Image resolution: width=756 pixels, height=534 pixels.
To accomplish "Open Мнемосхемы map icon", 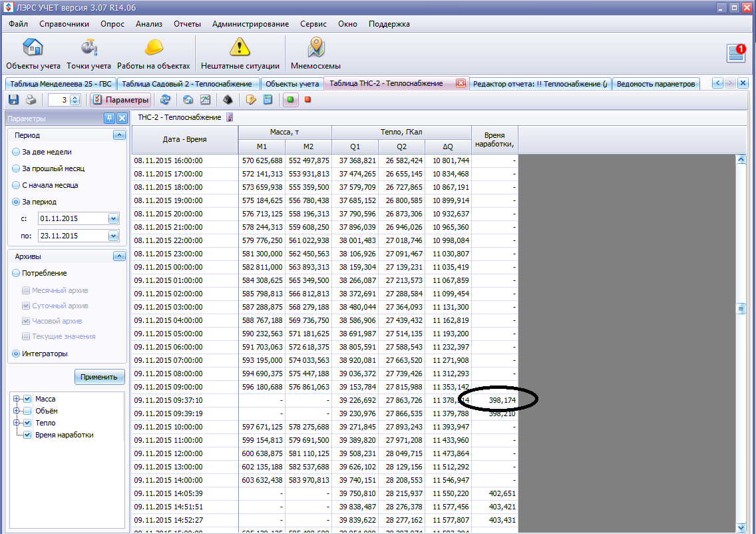I will (316, 53).
